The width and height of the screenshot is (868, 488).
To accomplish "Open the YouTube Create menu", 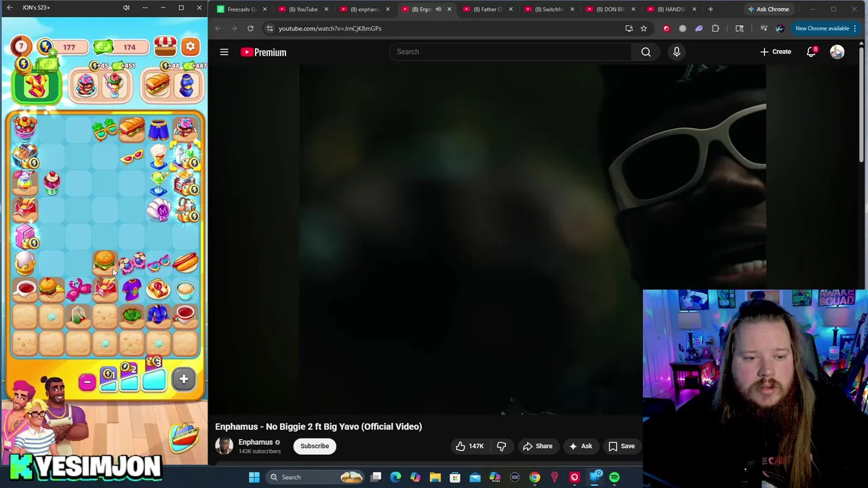I will point(775,52).
